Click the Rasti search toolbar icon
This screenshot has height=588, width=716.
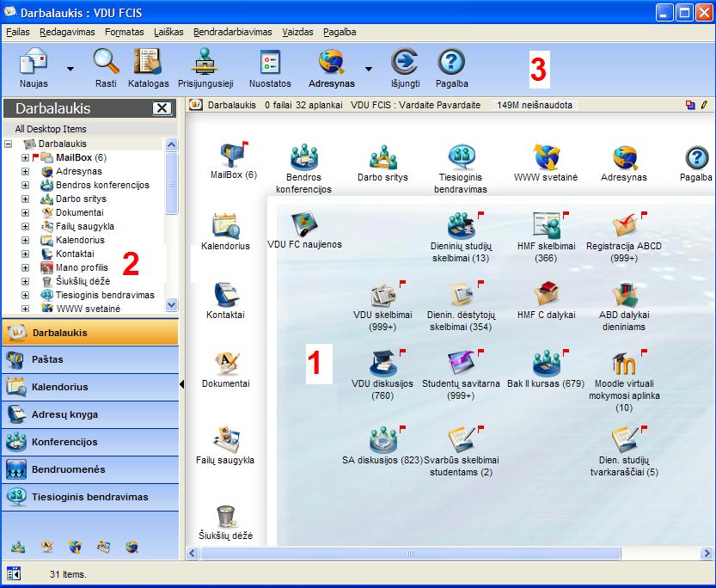(106, 67)
